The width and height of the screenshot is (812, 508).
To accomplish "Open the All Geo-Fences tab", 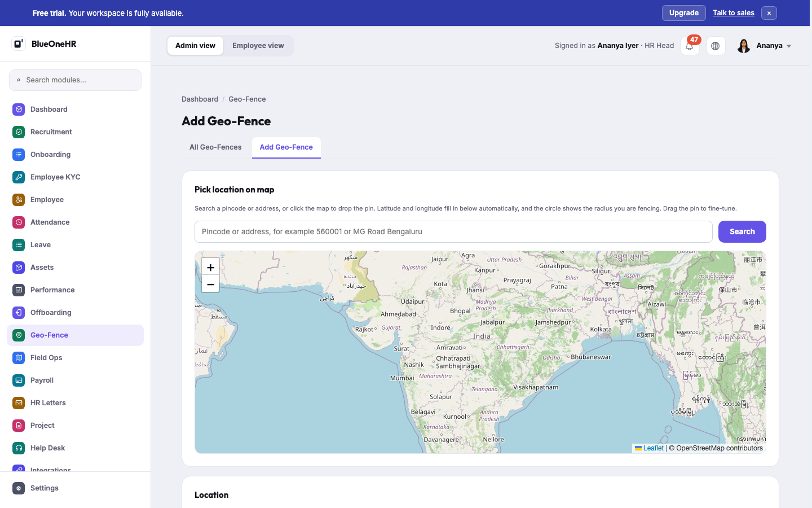I will (x=215, y=147).
